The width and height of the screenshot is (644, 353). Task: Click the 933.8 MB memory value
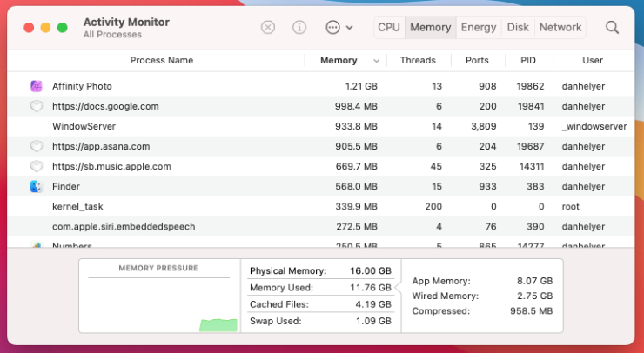coord(356,126)
